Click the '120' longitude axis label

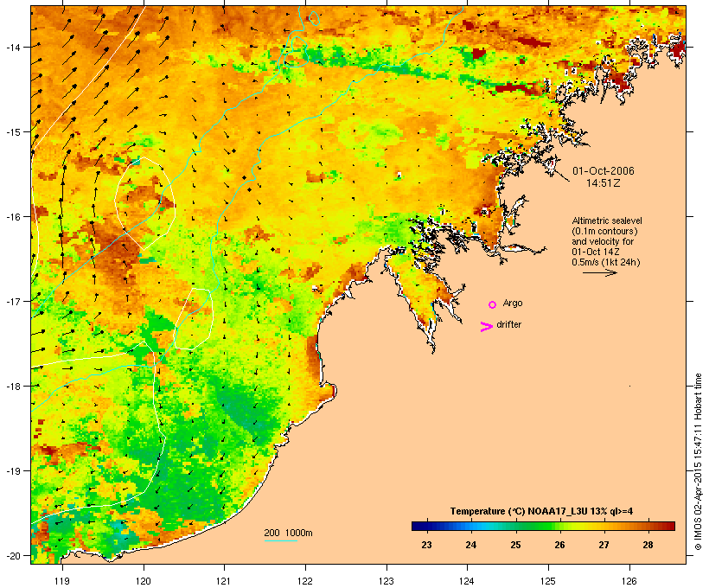[144, 581]
